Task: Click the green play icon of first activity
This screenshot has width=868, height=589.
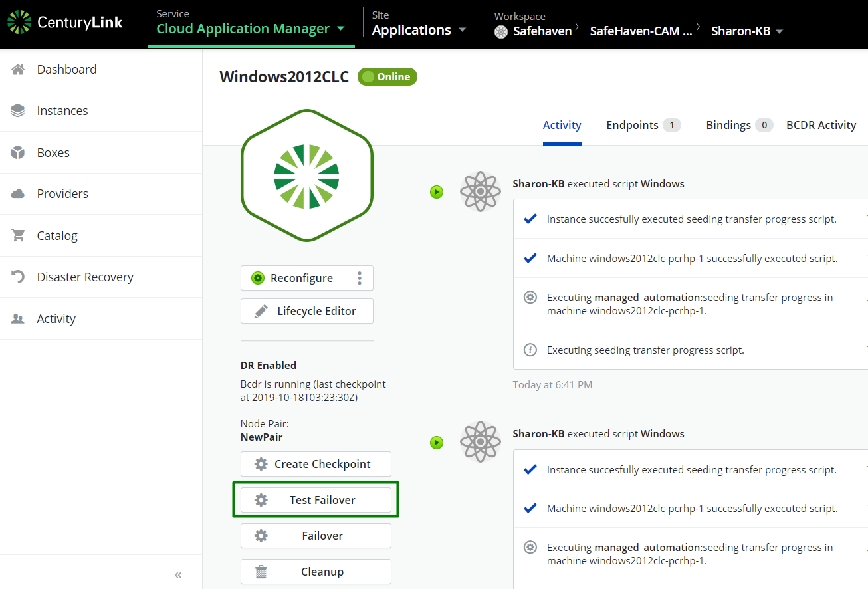Action: click(x=437, y=192)
